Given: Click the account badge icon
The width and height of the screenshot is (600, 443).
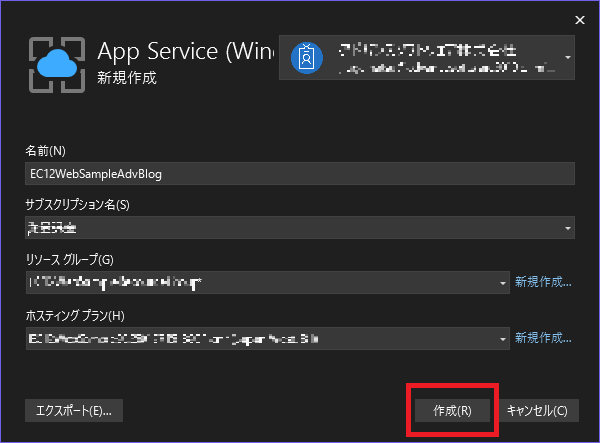Looking at the screenshot, I should [x=307, y=58].
